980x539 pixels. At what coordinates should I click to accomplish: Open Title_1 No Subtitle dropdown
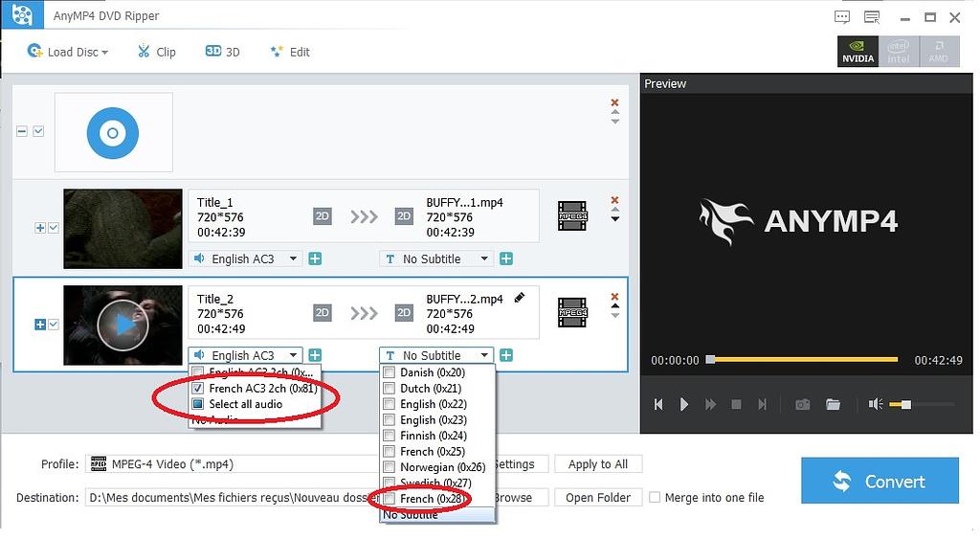pos(436,258)
